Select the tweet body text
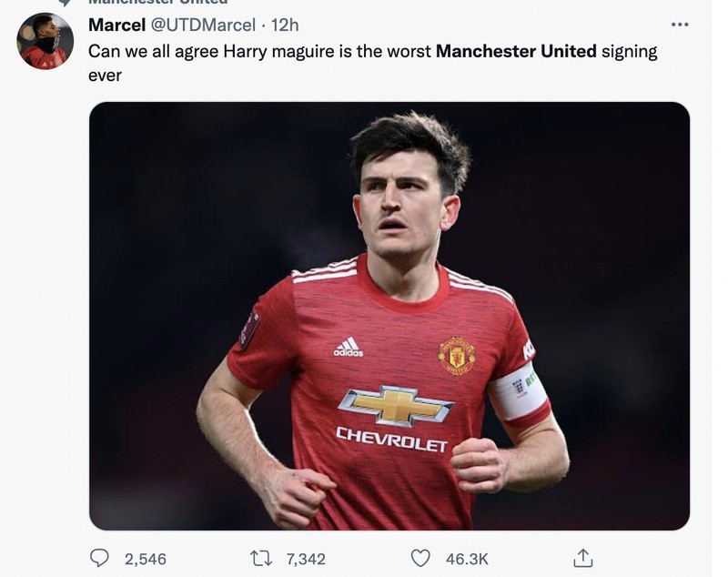 tap(273, 64)
